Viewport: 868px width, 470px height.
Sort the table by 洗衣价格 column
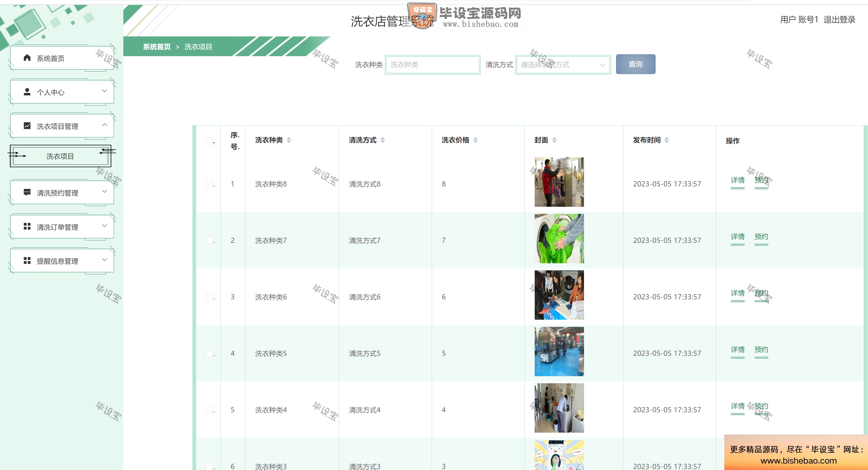click(x=475, y=140)
